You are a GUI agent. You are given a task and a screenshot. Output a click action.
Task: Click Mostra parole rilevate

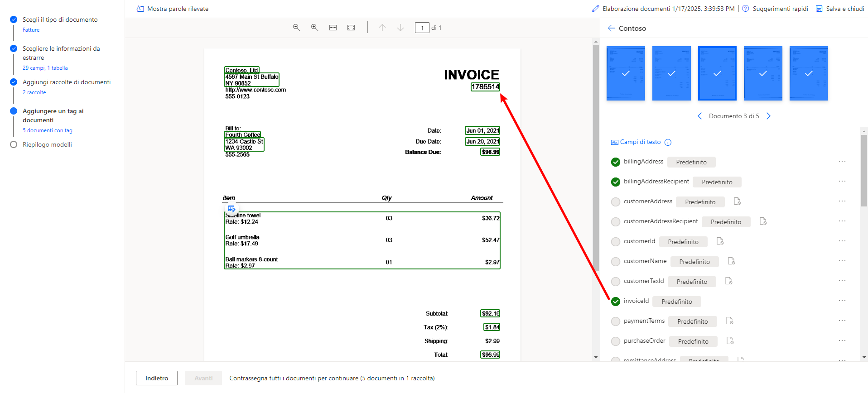pyautogui.click(x=173, y=9)
